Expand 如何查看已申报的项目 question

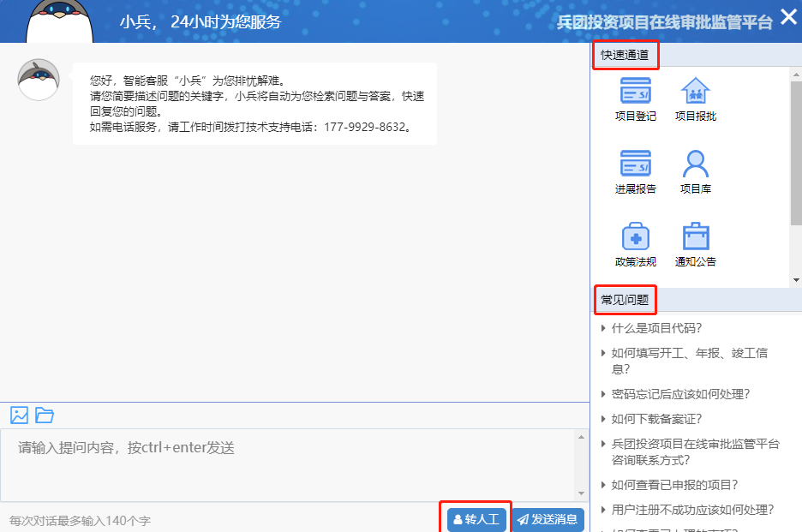[x=674, y=485]
